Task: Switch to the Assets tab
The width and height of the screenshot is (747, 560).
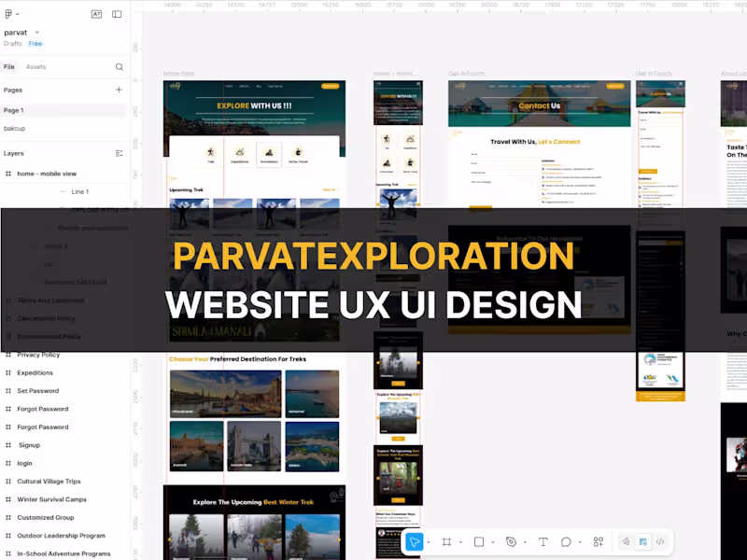Action: pos(36,66)
